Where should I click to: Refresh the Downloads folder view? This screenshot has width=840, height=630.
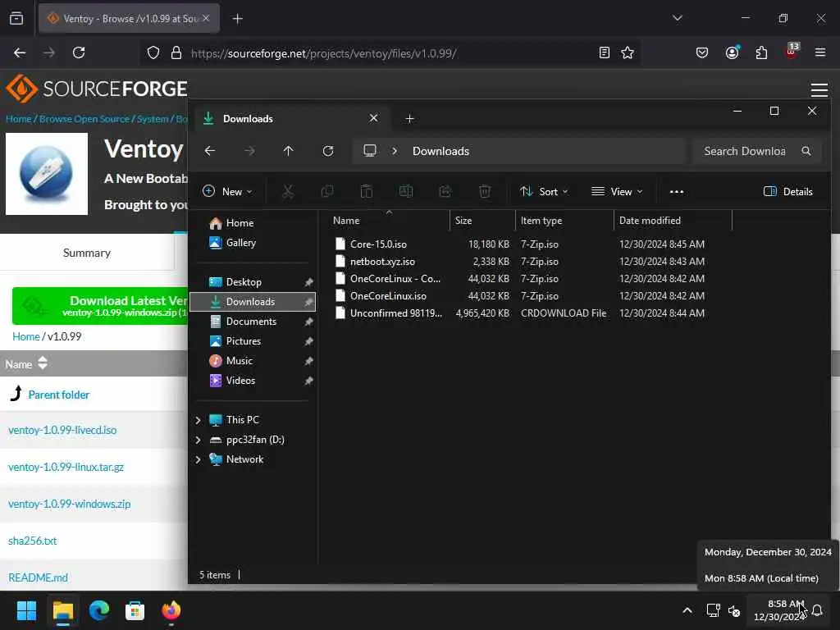[328, 151]
